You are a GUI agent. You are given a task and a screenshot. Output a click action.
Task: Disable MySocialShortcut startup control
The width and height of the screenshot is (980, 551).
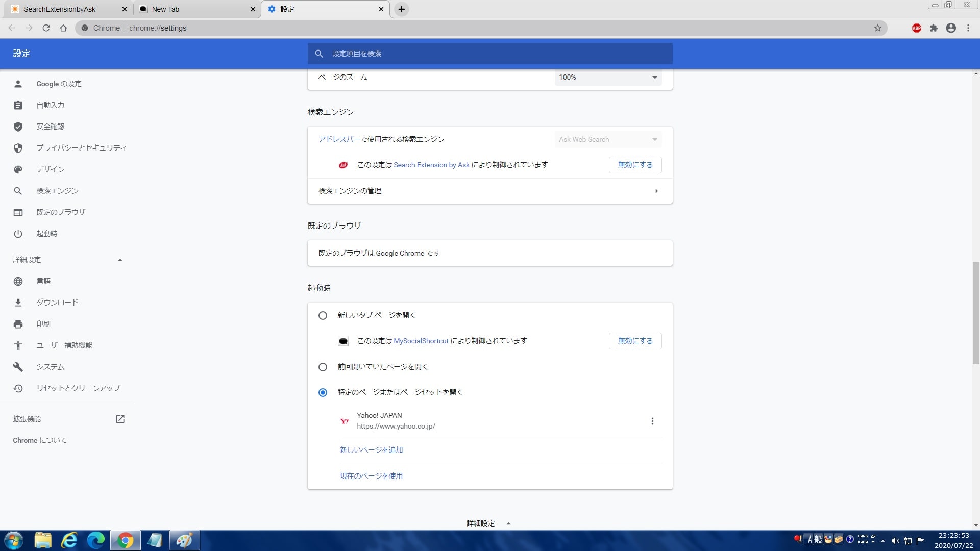pyautogui.click(x=635, y=341)
